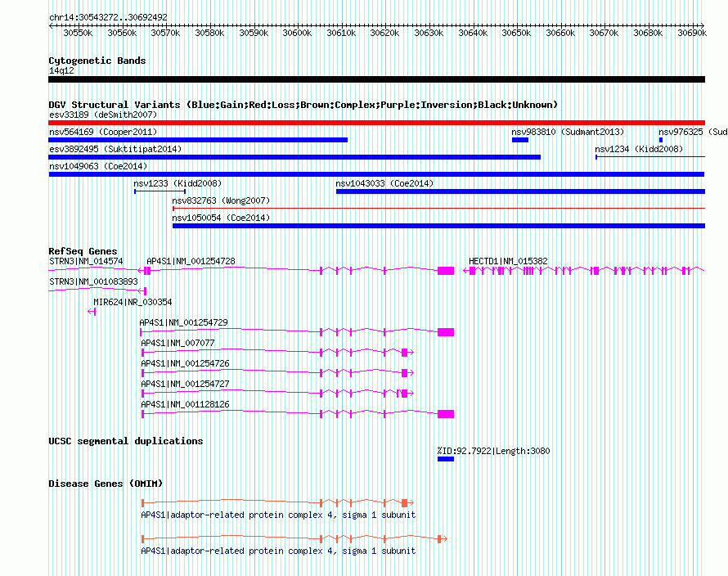Image resolution: width=728 pixels, height=576 pixels.
Task: Select the nsv832763 (Wong2007) red line
Action: tap(438, 209)
